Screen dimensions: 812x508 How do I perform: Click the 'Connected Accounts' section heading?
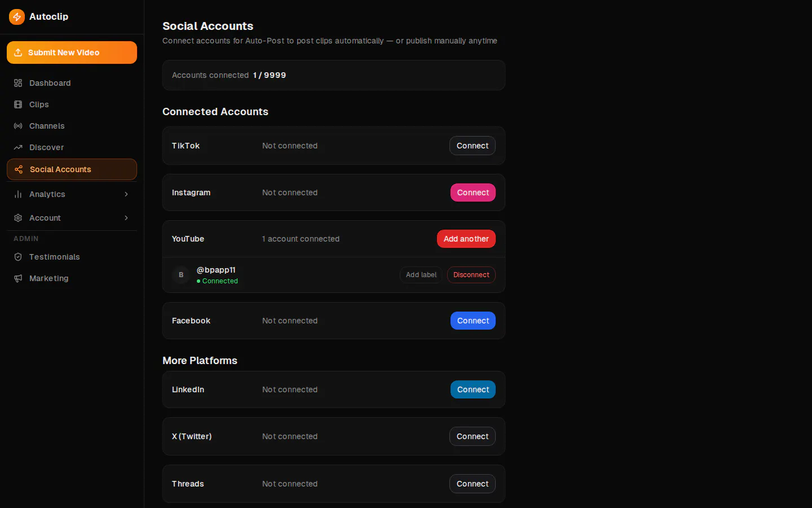215,112
